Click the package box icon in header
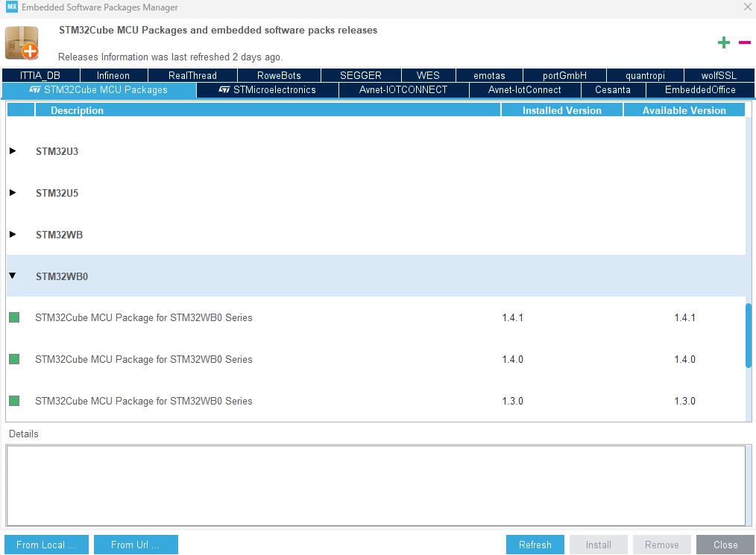Screen dimensions: 756x555 [x=22, y=43]
